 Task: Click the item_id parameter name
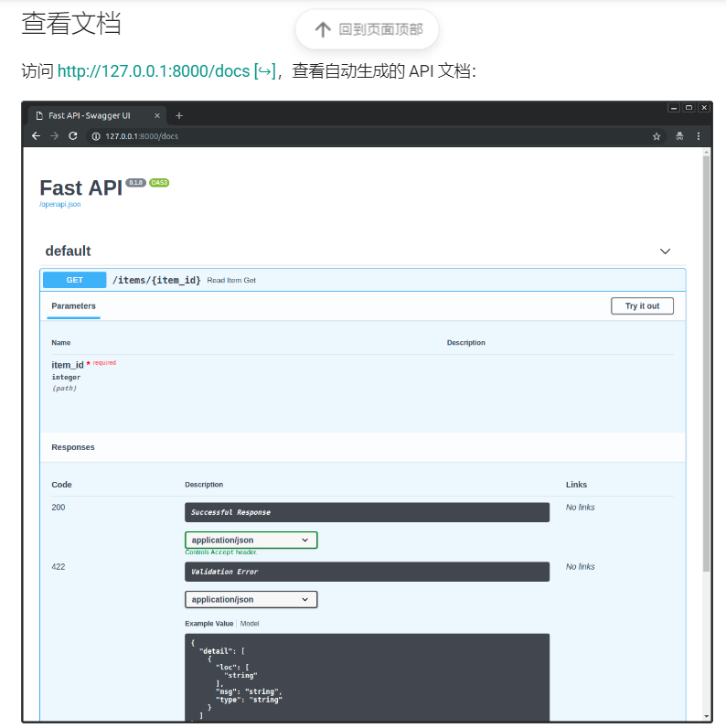click(x=68, y=365)
